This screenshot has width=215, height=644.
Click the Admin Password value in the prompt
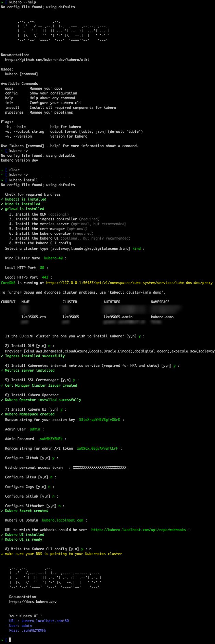[50, 439]
